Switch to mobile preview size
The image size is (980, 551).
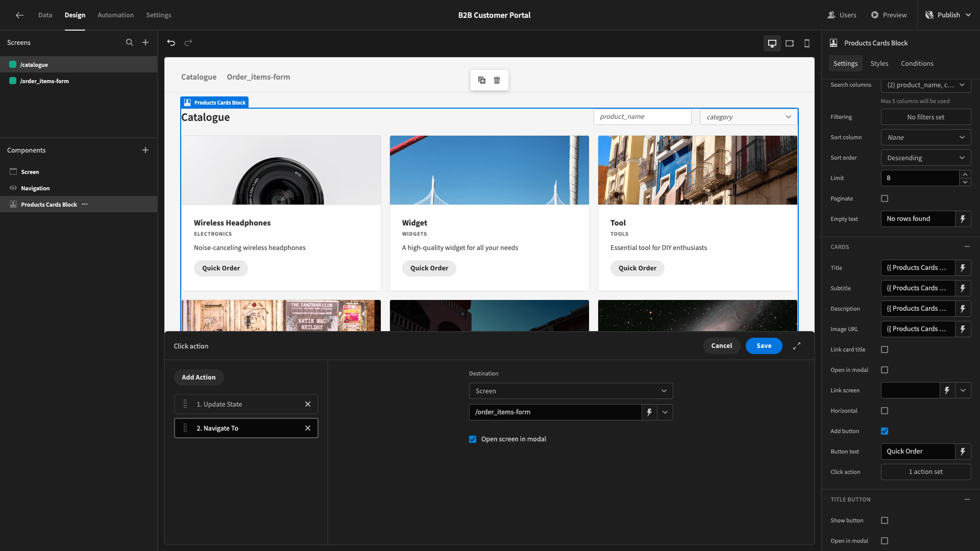click(x=807, y=43)
